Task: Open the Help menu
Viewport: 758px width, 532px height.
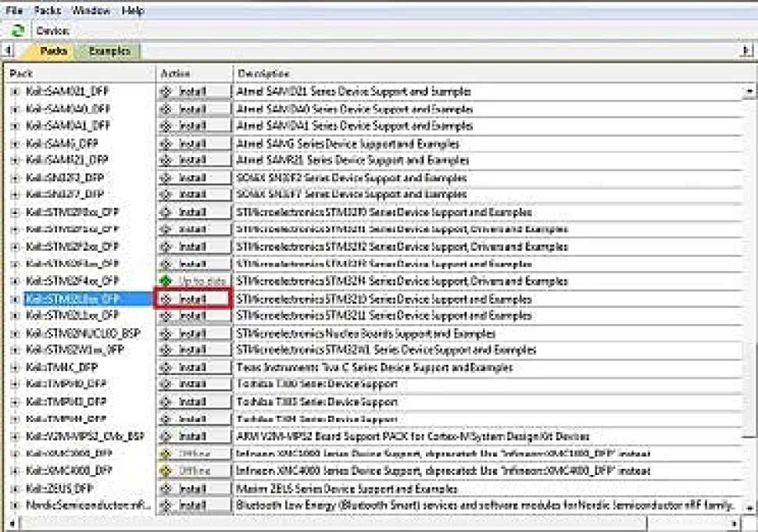Action: [133, 11]
